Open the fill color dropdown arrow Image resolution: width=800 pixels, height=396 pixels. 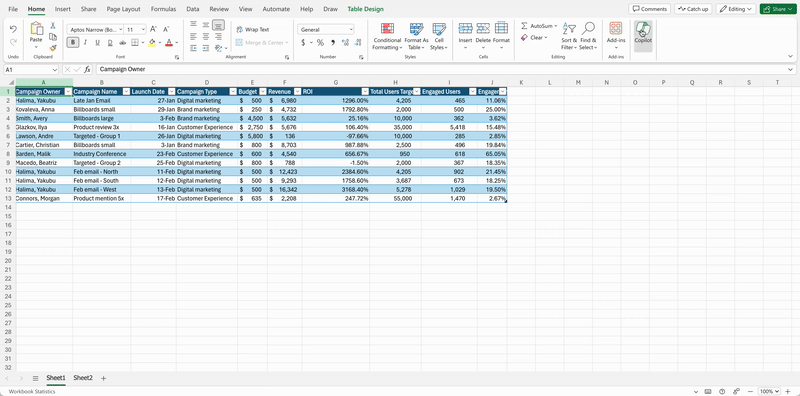(159, 42)
